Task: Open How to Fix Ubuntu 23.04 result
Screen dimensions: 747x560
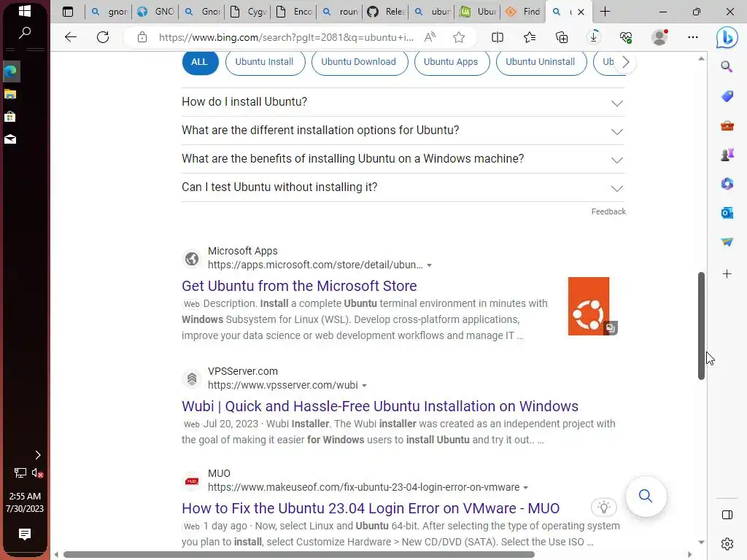Action: point(371,508)
